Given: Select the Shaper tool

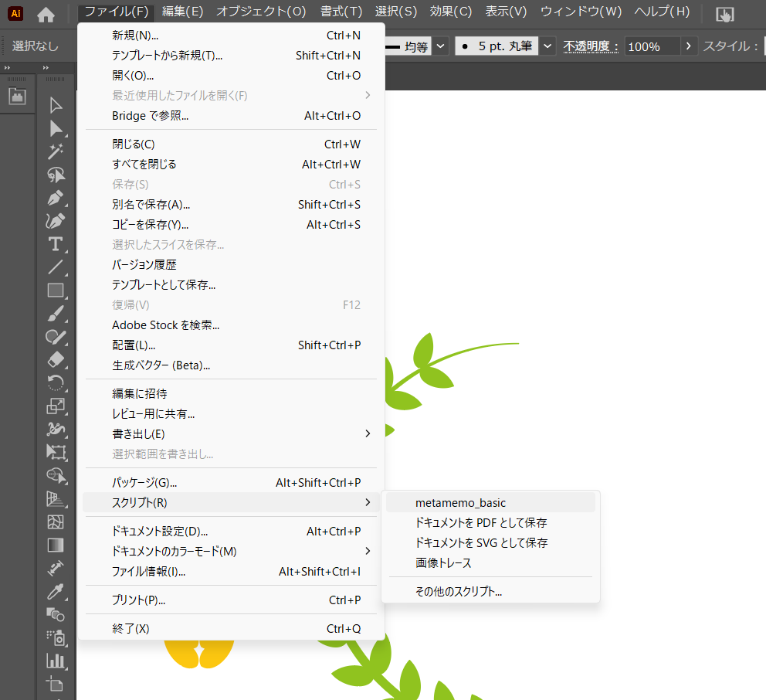Looking at the screenshot, I should [56, 337].
